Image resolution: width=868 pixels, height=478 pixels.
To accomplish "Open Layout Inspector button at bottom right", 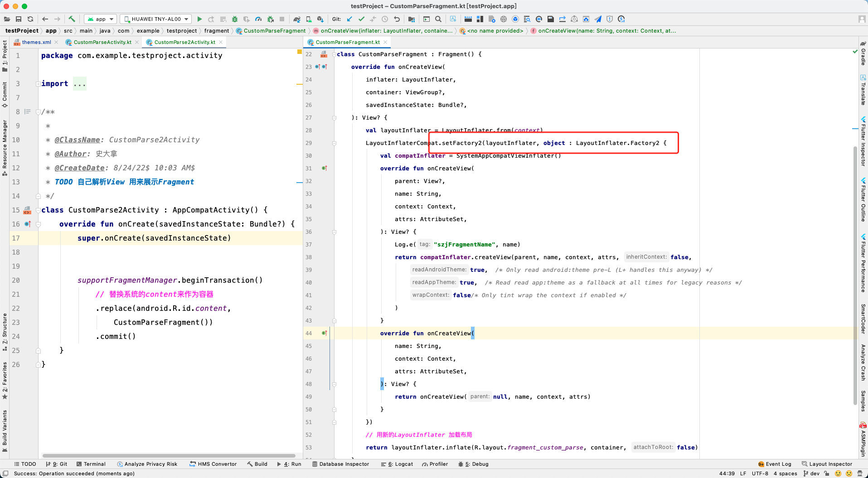I will (x=827, y=464).
